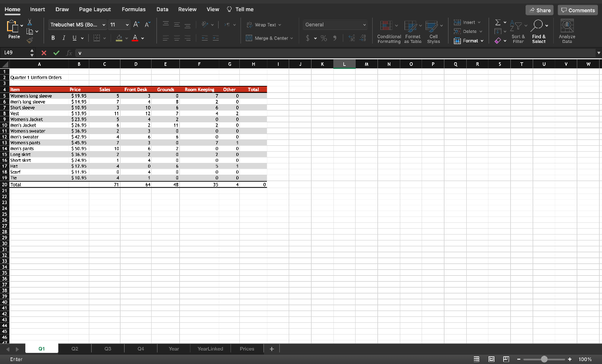The height and width of the screenshot is (364, 602).
Task: Click the Font Color red A icon
Action: tap(135, 38)
